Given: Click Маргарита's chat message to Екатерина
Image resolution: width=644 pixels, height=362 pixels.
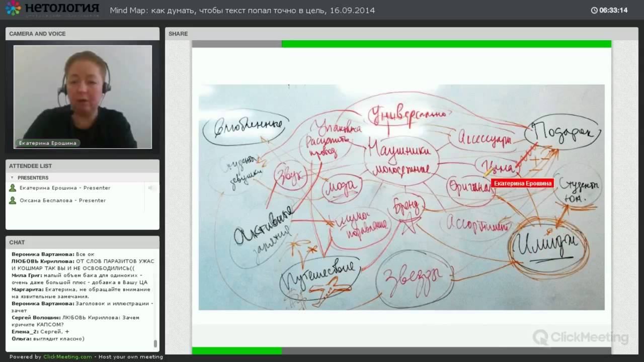Looking at the screenshot, I should point(81,293).
